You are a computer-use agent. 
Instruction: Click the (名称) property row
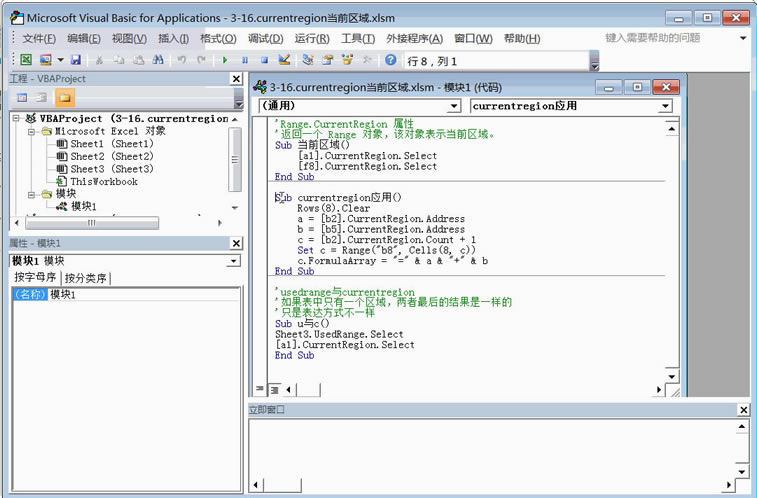pyautogui.click(x=126, y=294)
